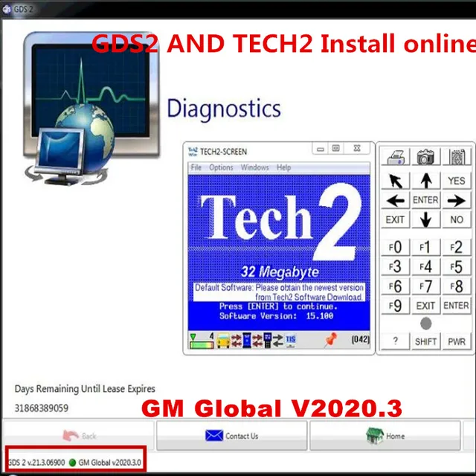Click the F1 function key
Viewport: 476px width, 476px height.
tap(426, 247)
